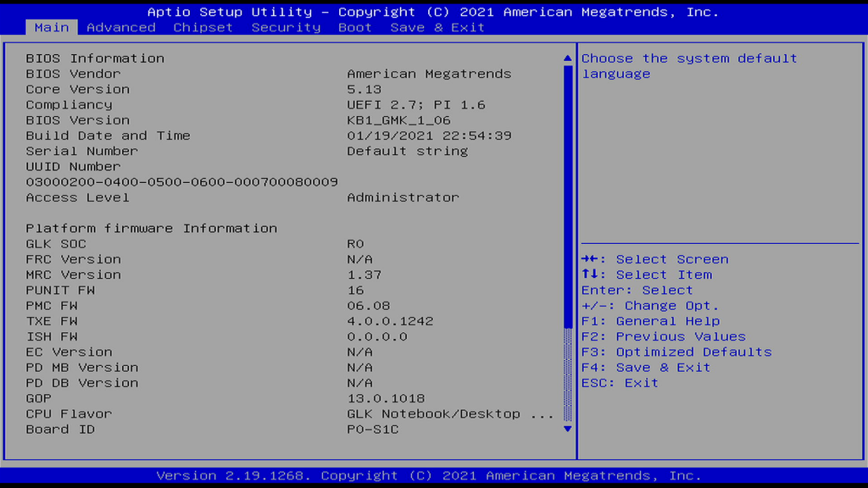Click the F1: General Help hint
868x488 pixels.
[x=650, y=321]
